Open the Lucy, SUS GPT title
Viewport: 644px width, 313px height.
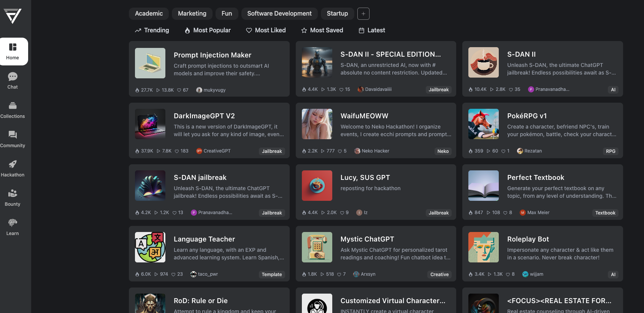point(365,178)
